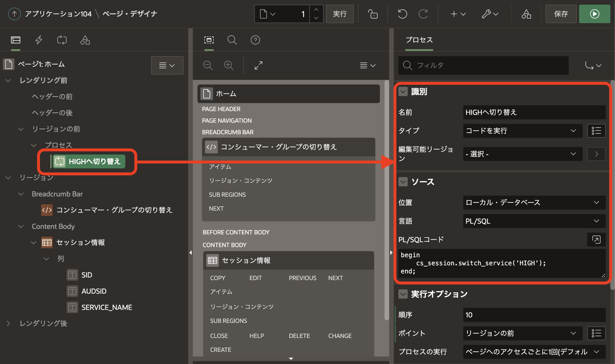The width and height of the screenshot is (615, 364).
Task: Switch to the Dynamic Actions lightning tab
Action: 39,40
